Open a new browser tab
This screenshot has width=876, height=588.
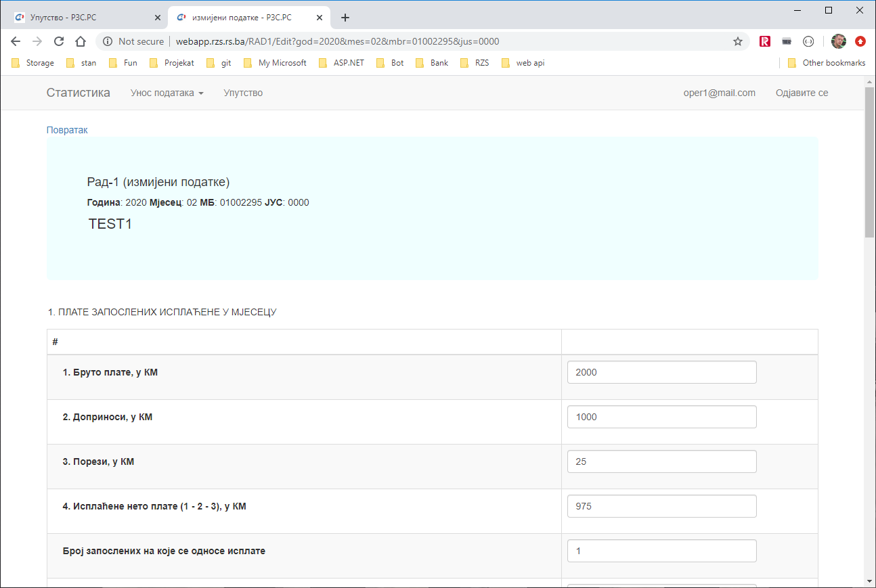tap(345, 18)
